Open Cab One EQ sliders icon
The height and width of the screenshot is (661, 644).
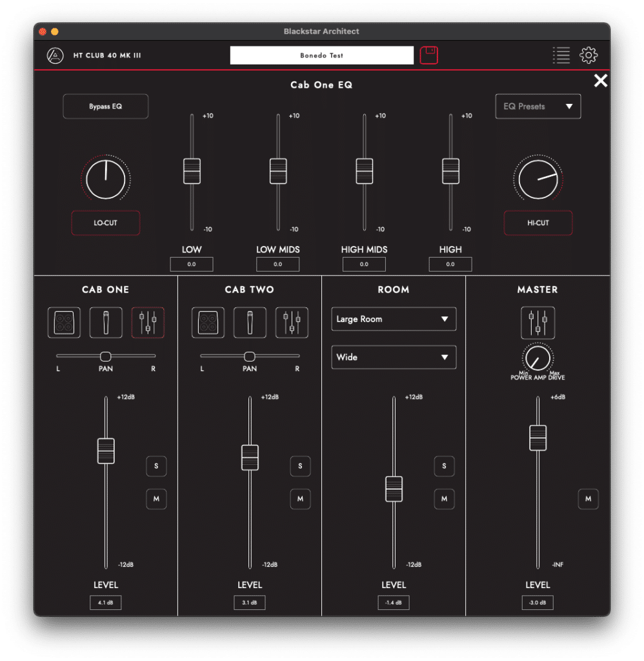(x=148, y=323)
